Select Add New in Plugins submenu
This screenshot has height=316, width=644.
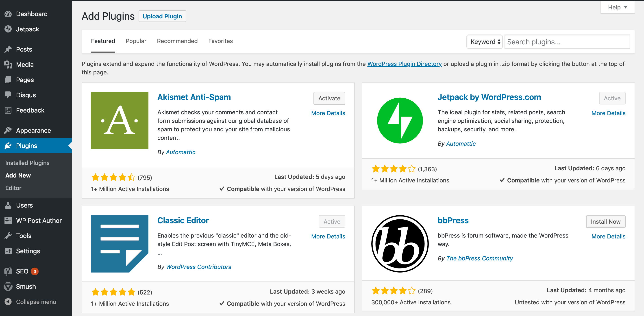18,175
